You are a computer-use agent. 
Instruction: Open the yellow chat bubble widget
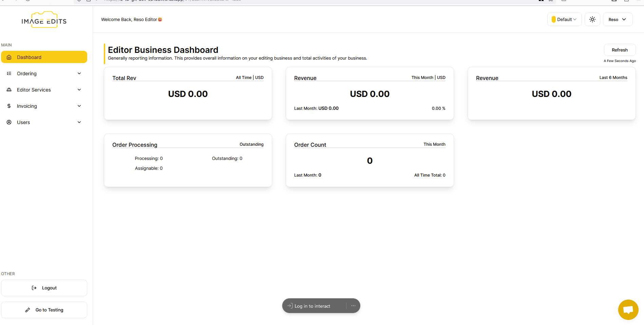[628, 309]
